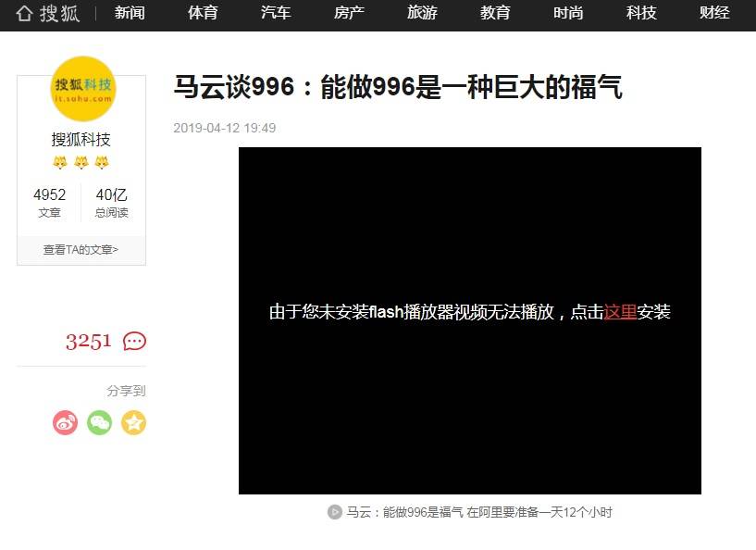This screenshot has height=550, width=756.
Task: Click the 搜狐科技 yellow avatar
Action: pos(83,89)
